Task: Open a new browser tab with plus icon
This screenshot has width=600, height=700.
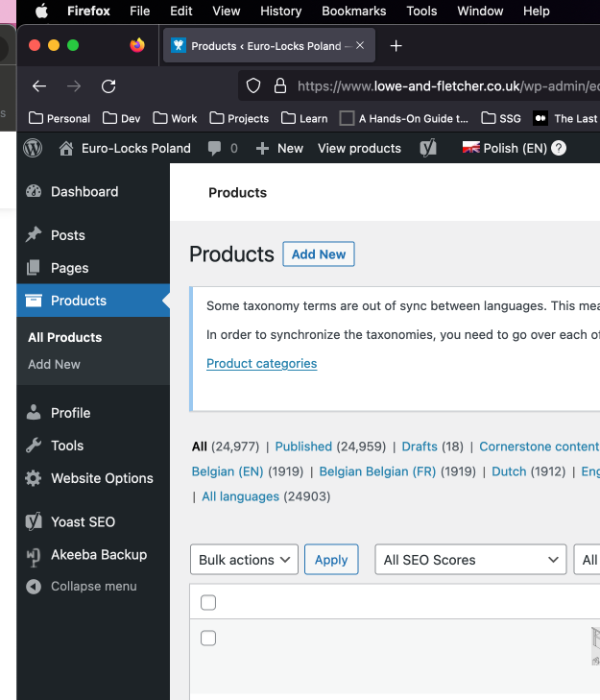Action: tap(396, 46)
